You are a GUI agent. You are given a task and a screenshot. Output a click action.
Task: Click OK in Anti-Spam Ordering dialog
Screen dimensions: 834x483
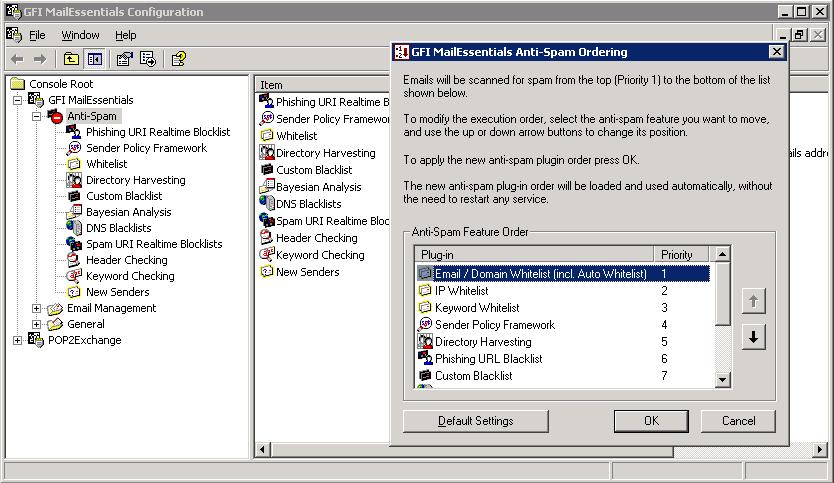click(651, 421)
